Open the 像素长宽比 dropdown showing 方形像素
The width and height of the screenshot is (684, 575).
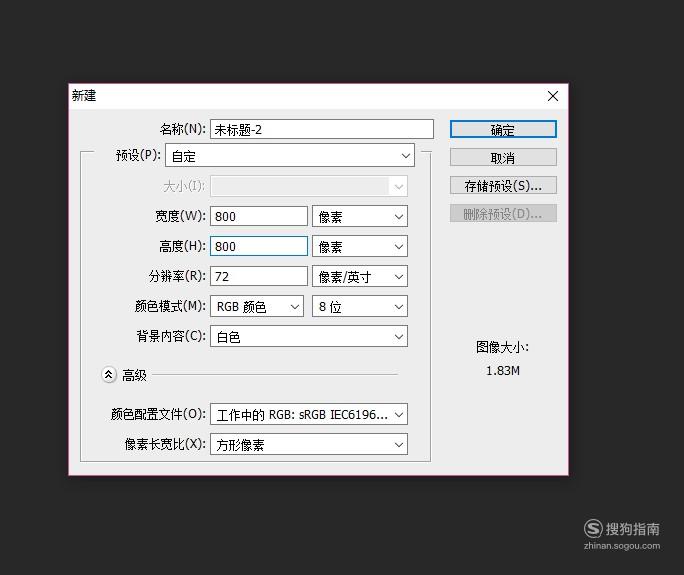tap(309, 444)
